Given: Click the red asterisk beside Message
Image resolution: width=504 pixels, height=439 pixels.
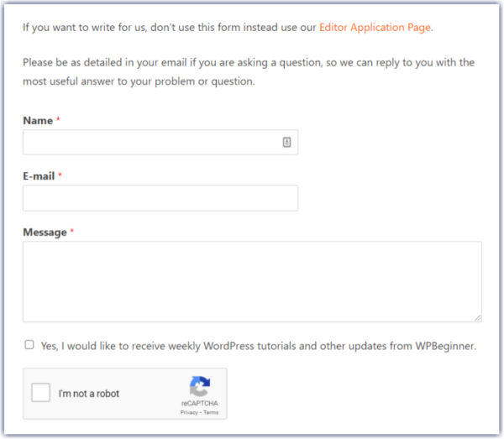Looking at the screenshot, I should click(72, 233).
